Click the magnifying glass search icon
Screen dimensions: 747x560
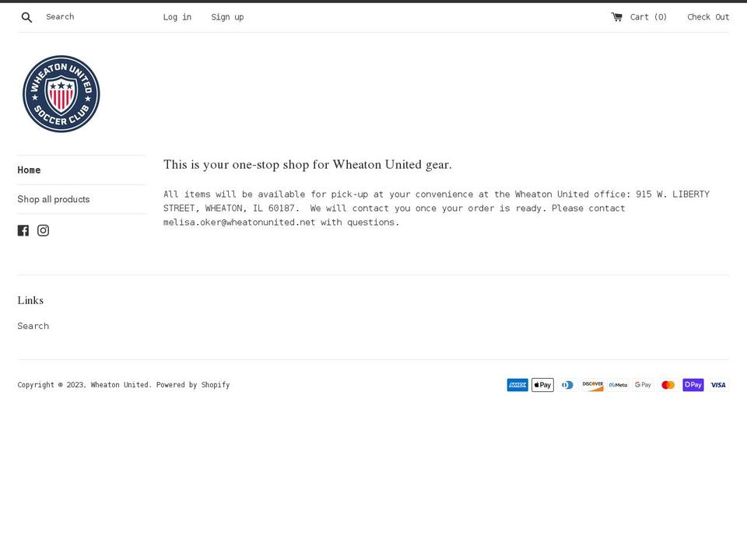(26, 17)
